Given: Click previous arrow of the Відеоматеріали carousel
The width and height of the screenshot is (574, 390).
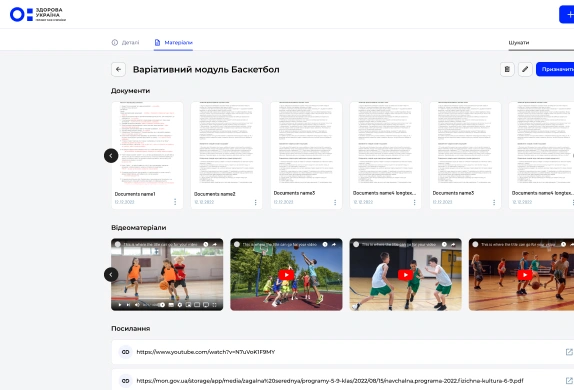Looking at the screenshot, I should click(x=111, y=274).
